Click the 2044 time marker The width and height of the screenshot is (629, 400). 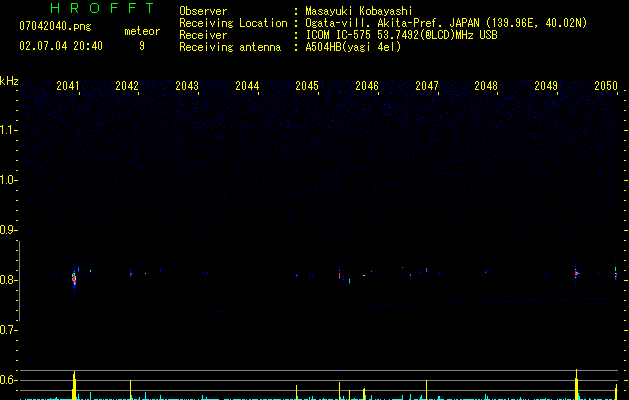coord(247,86)
